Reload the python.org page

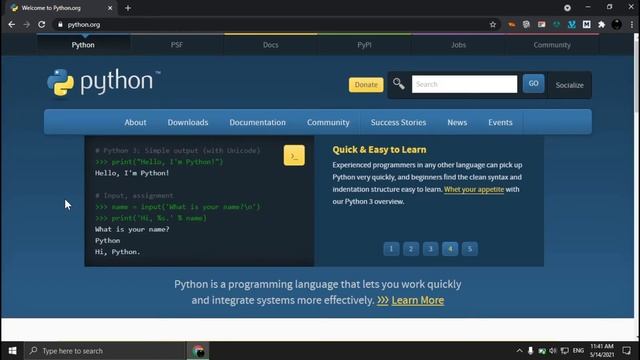(42, 24)
